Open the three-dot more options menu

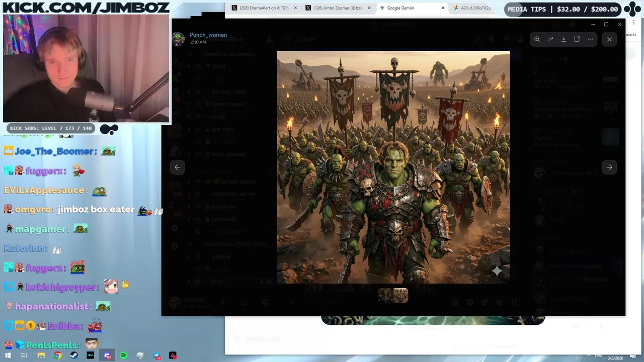click(590, 39)
